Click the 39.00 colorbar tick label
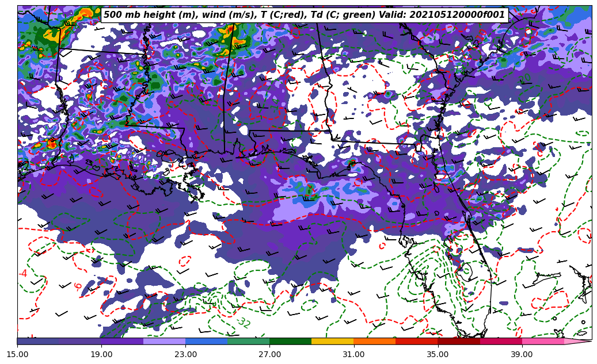597x364 pixels. coord(522,354)
